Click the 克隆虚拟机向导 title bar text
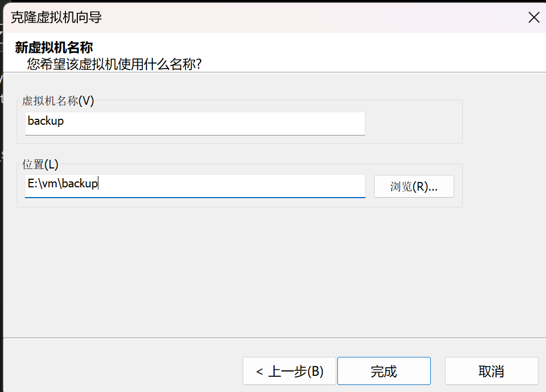 click(x=56, y=17)
